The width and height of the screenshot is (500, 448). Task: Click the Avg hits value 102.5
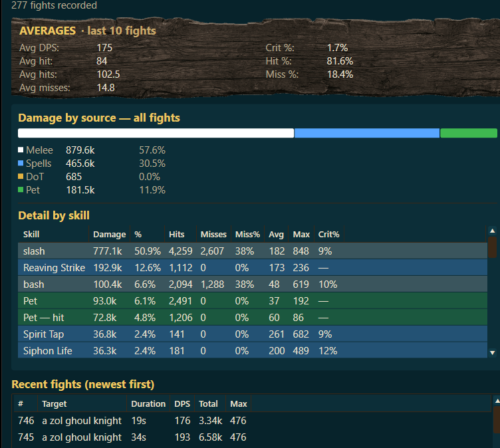108,74
